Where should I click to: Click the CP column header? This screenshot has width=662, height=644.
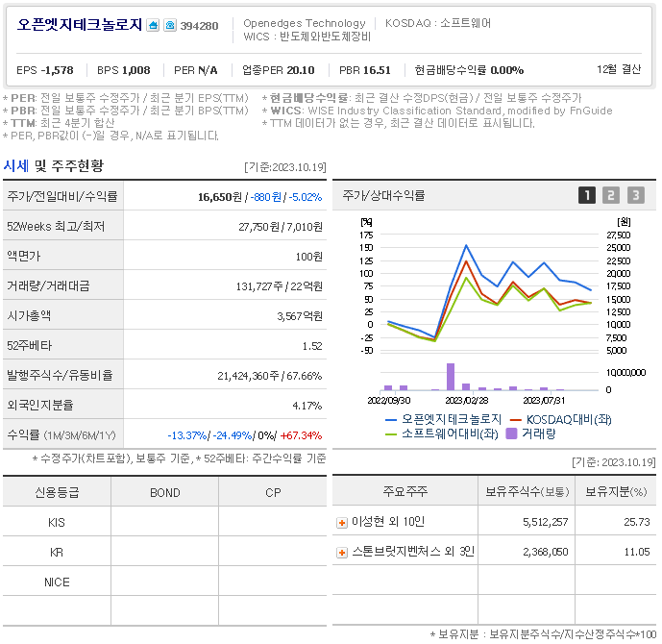(273, 492)
